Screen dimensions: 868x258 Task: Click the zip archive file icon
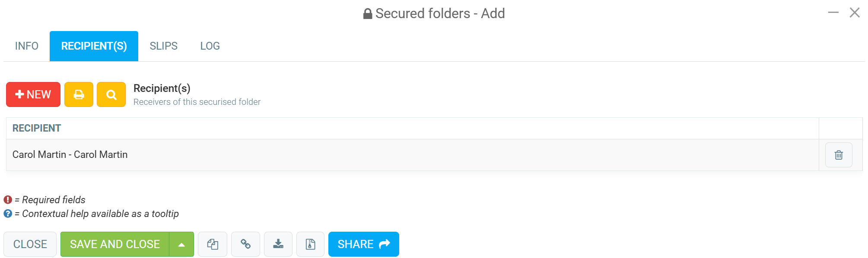[310, 244]
